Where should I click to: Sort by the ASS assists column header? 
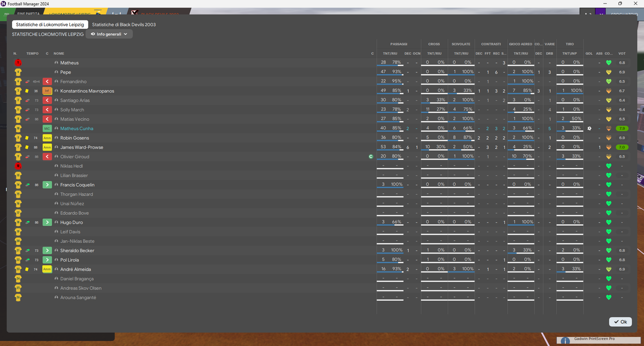[x=599, y=53]
